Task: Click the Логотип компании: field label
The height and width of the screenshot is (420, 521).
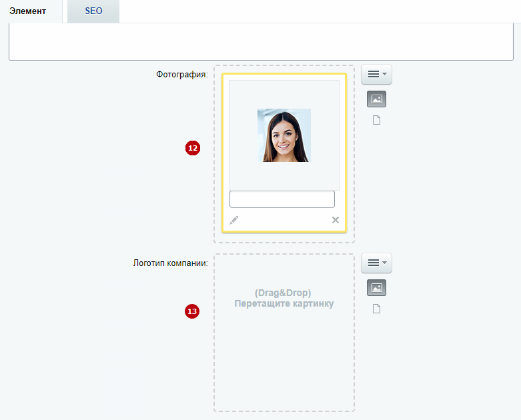Action: (171, 263)
